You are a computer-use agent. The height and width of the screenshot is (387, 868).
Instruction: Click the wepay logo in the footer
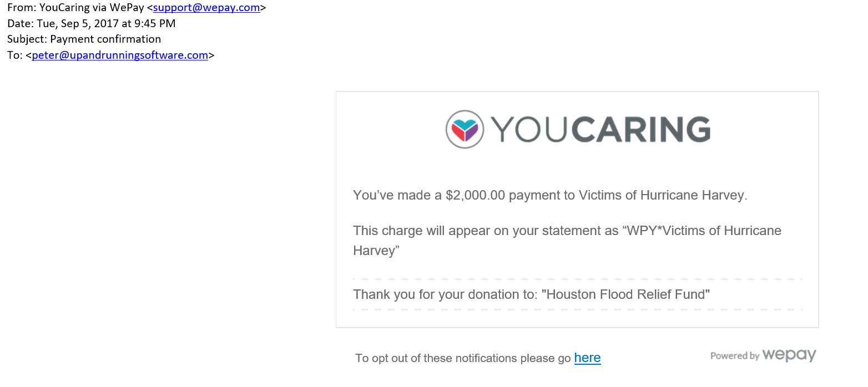coord(789,355)
